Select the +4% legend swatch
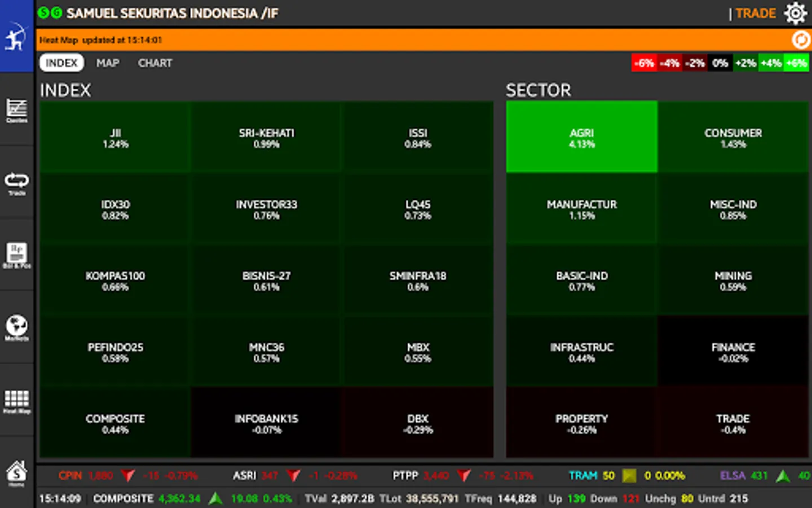812x508 pixels. click(x=771, y=63)
